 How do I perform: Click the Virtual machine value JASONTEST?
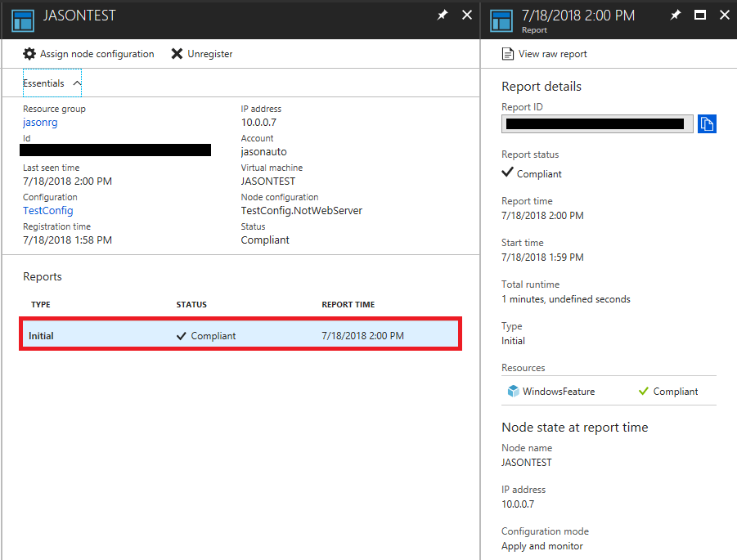[268, 181]
